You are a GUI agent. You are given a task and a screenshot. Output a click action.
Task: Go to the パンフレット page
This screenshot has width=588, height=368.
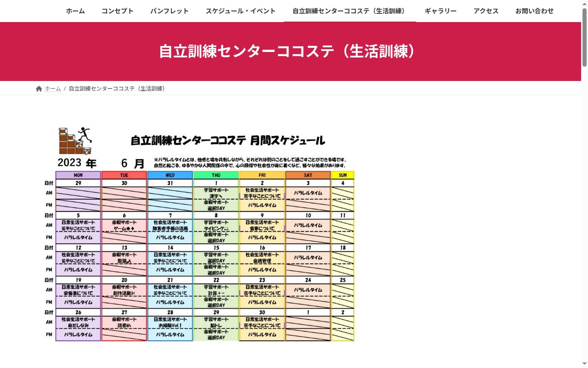click(x=170, y=11)
